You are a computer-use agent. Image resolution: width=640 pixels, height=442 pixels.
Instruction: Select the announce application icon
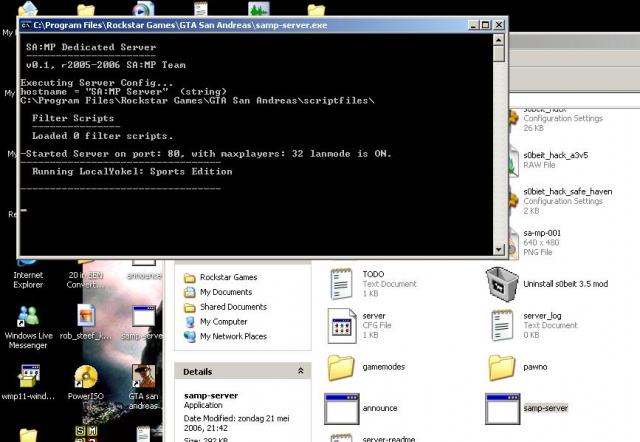click(342, 409)
